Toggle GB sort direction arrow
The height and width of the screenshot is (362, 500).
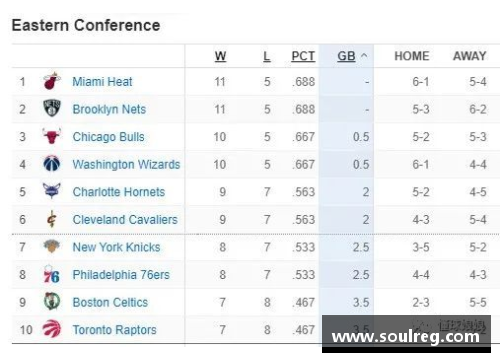point(364,56)
